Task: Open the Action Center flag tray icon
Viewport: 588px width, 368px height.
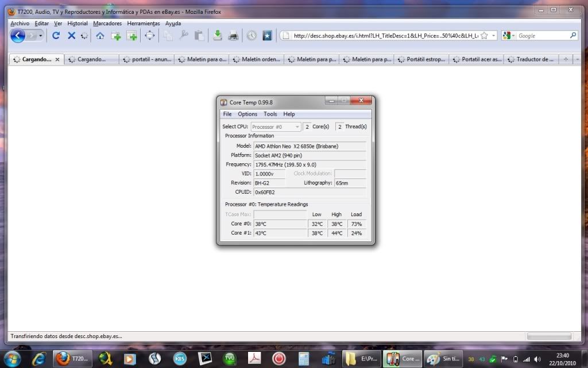Action: (504, 359)
